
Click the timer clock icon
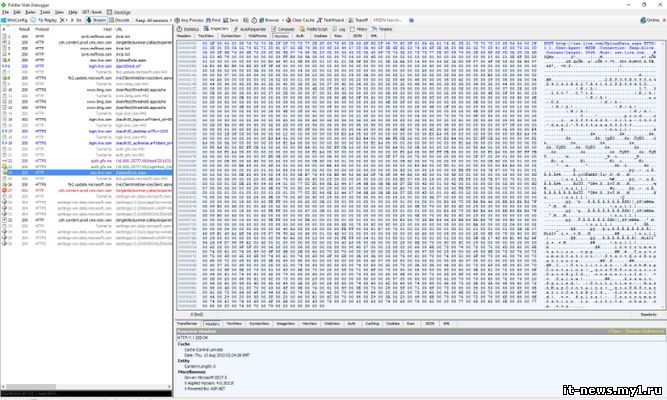254,20
